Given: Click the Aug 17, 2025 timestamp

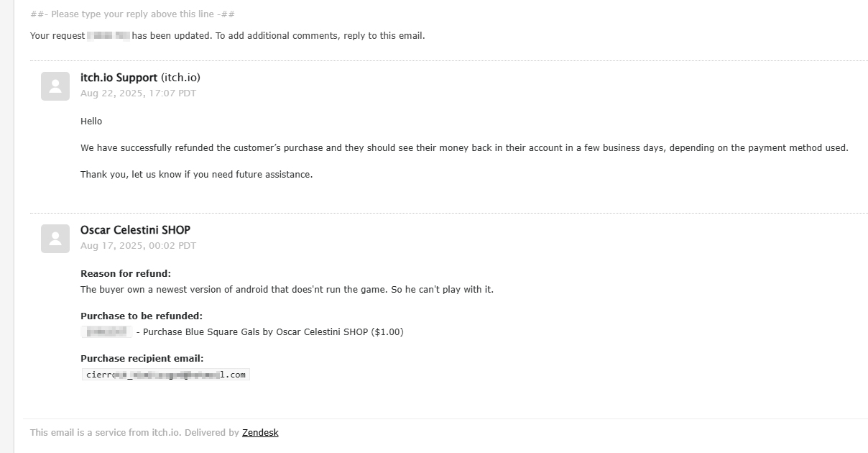Looking at the screenshot, I should (x=138, y=246).
